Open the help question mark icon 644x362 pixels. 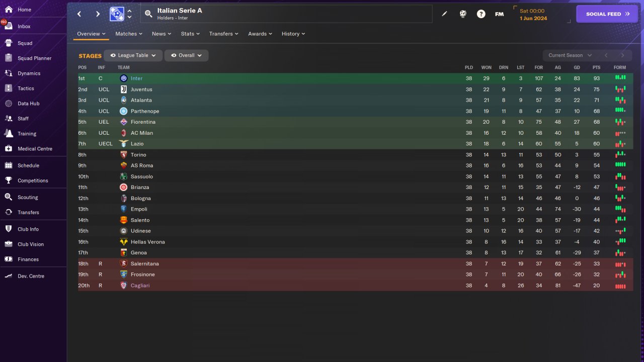click(481, 14)
